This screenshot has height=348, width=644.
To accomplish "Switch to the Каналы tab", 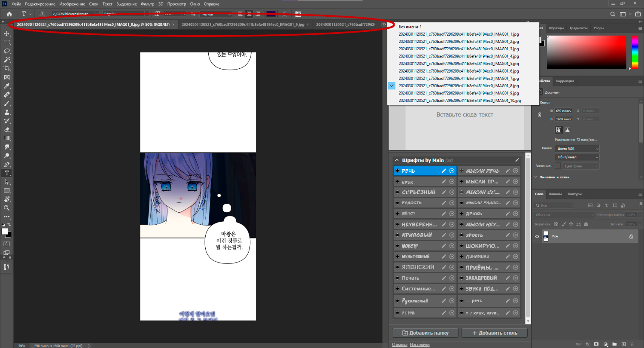I will (556, 194).
